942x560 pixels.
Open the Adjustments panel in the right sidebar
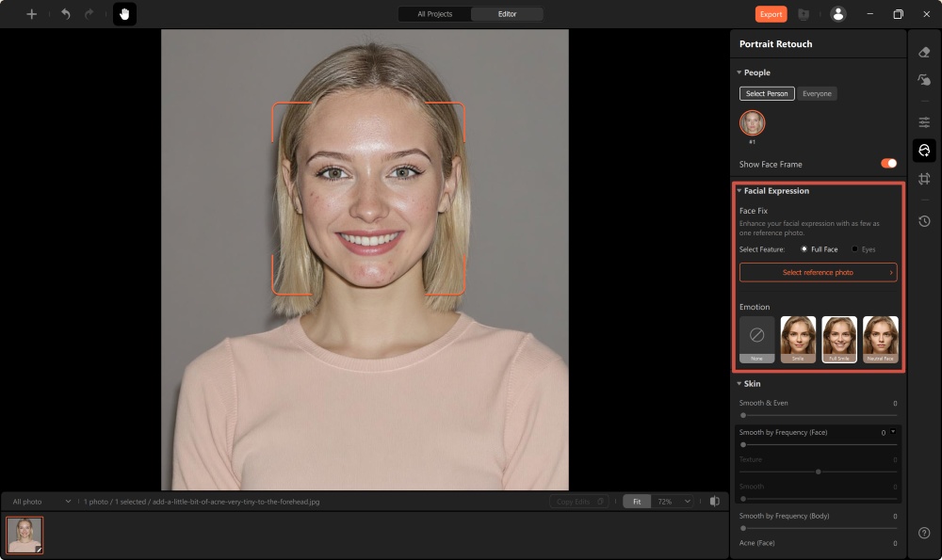pos(924,121)
